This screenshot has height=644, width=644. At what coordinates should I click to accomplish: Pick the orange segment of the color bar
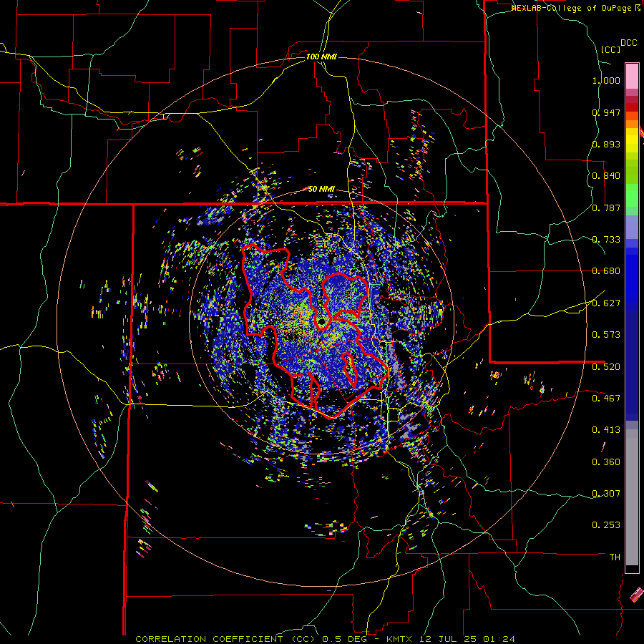(632, 124)
